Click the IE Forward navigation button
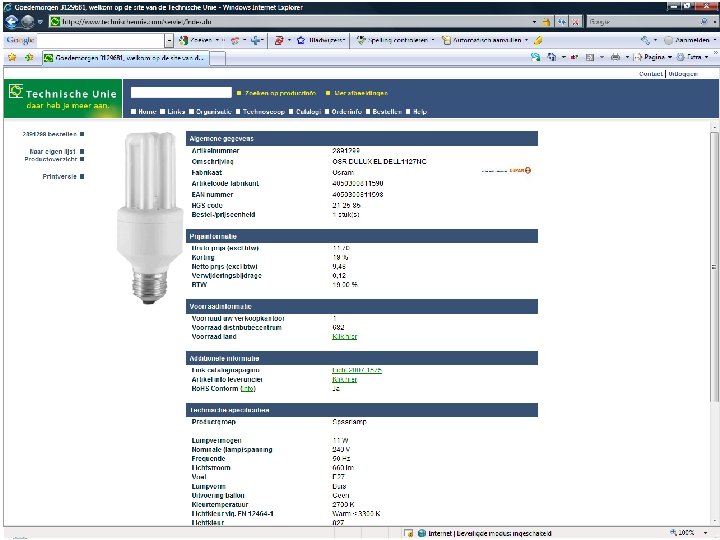This screenshot has height=540, width=720. pyautogui.click(x=28, y=21)
